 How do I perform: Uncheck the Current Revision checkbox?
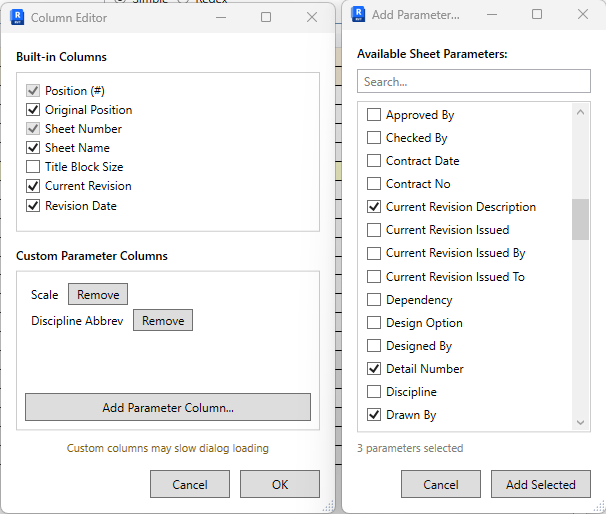(34, 186)
